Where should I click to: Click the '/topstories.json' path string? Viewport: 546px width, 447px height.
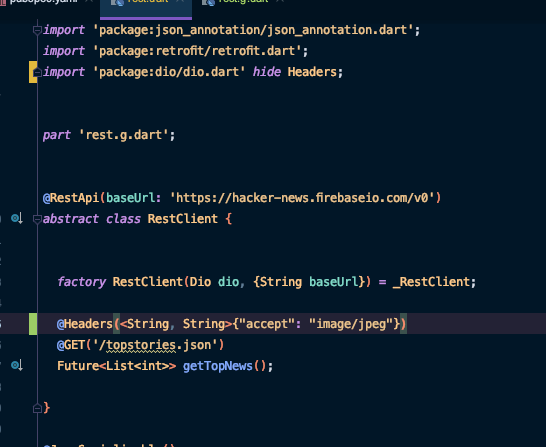click(x=155, y=345)
